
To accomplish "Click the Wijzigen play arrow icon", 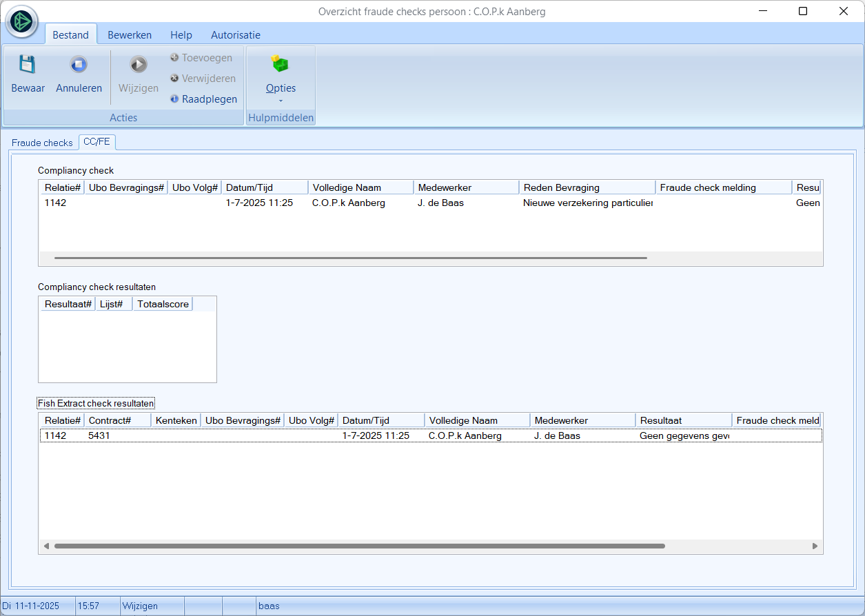I will (x=139, y=65).
